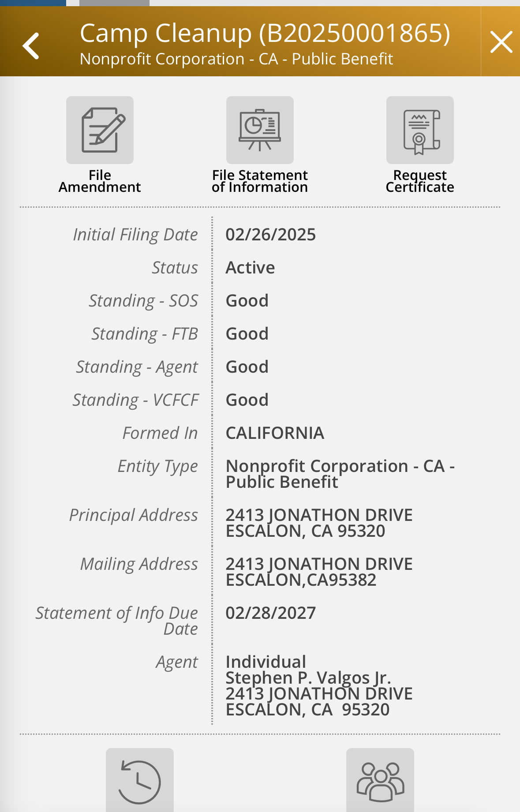Screen dimensions: 520x812
Task: Click the Entity Type value text
Action: [x=340, y=474]
